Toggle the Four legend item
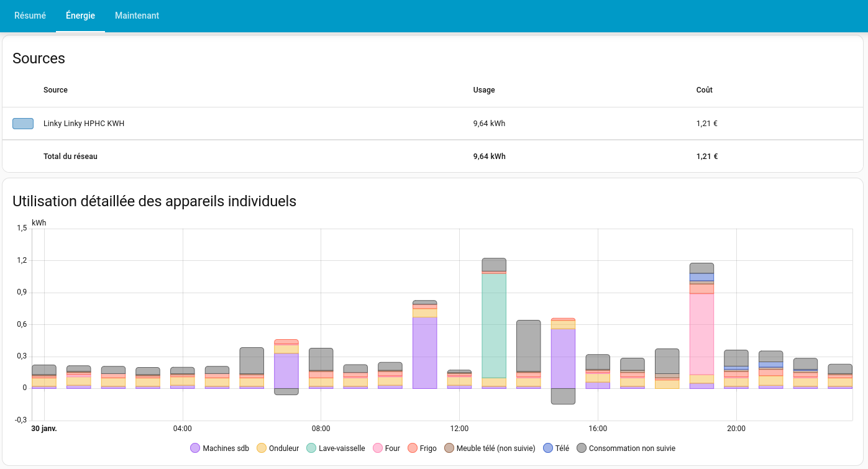The image size is (868, 469). coord(386,448)
